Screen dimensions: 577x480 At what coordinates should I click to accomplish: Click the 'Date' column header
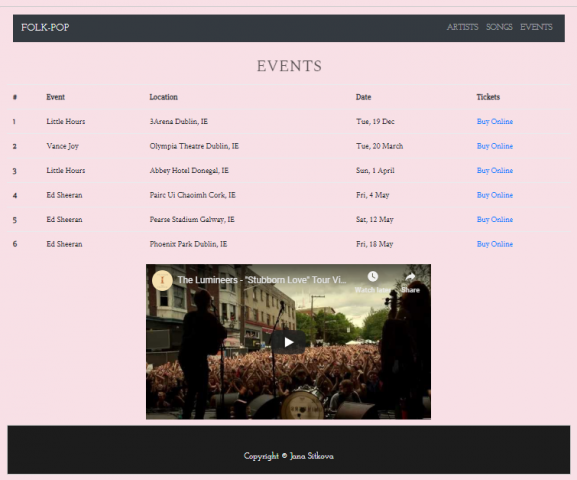tap(363, 97)
